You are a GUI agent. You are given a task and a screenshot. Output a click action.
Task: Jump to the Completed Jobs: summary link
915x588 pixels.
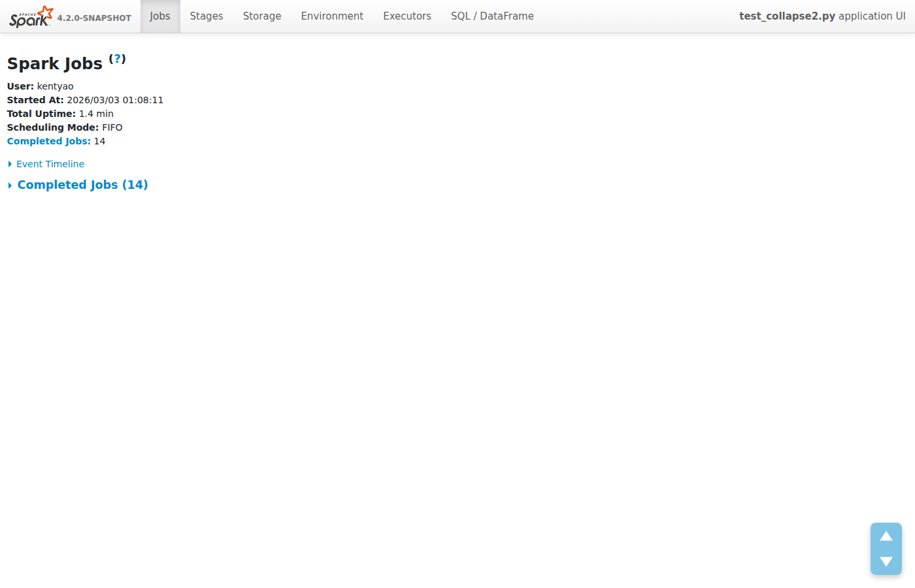click(x=49, y=141)
